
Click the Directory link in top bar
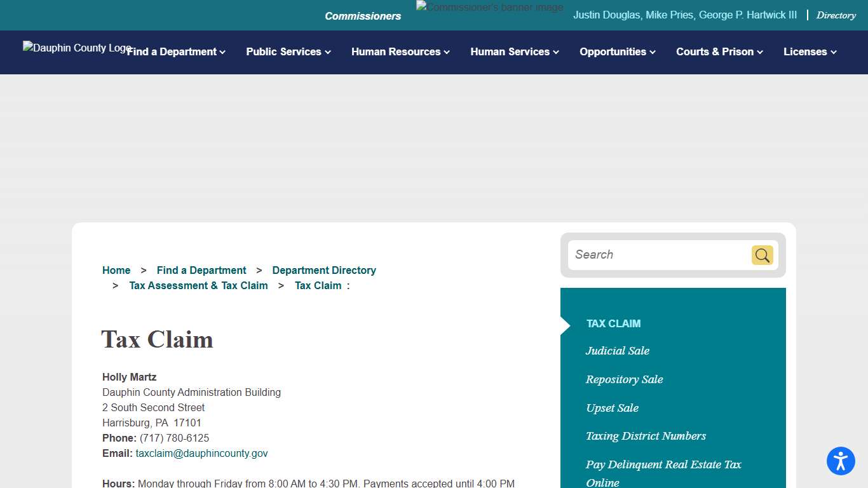[x=836, y=15]
